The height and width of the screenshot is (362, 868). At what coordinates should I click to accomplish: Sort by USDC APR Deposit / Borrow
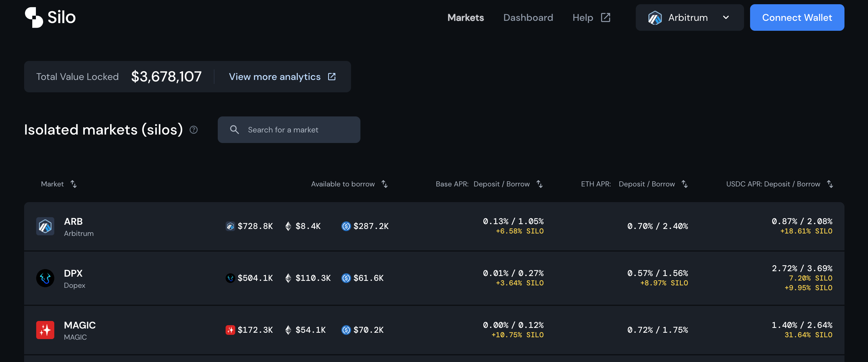[x=830, y=184]
